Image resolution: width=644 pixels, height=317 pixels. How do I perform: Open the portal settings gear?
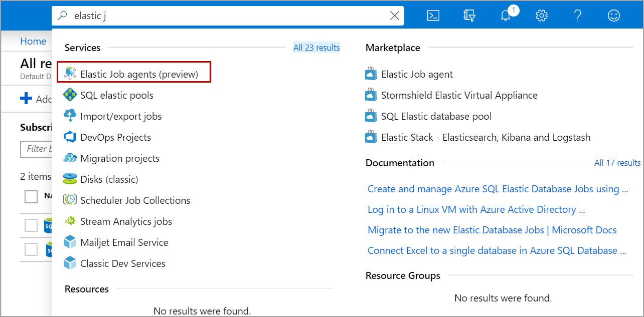[541, 16]
